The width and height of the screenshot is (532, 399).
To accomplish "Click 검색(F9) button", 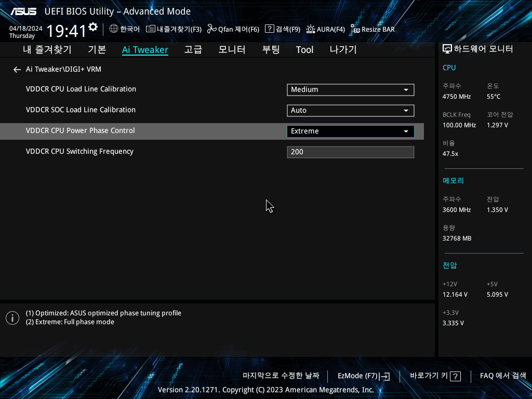I will pos(288,29).
